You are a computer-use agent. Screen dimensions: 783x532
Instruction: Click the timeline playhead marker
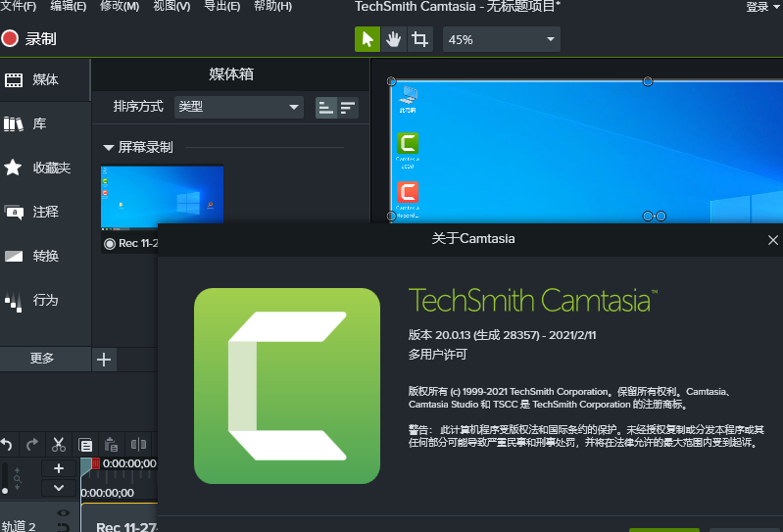[x=85, y=466]
